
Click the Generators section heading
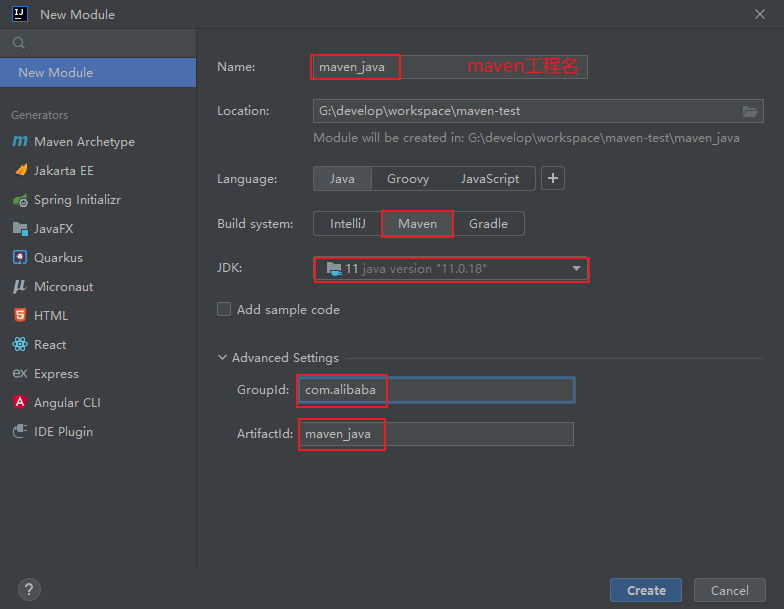pos(40,115)
